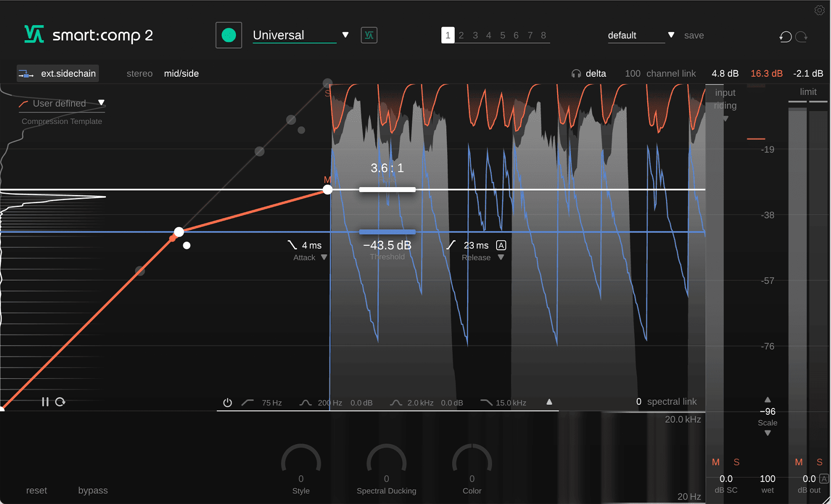This screenshot has height=504, width=831.
Task: Click the green learn record button
Action: (229, 35)
